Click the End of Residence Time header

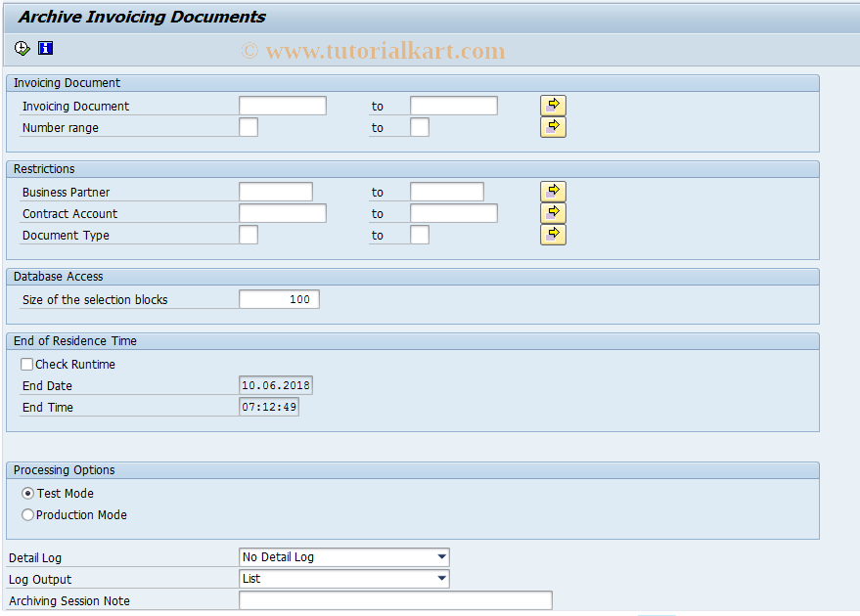pos(413,341)
